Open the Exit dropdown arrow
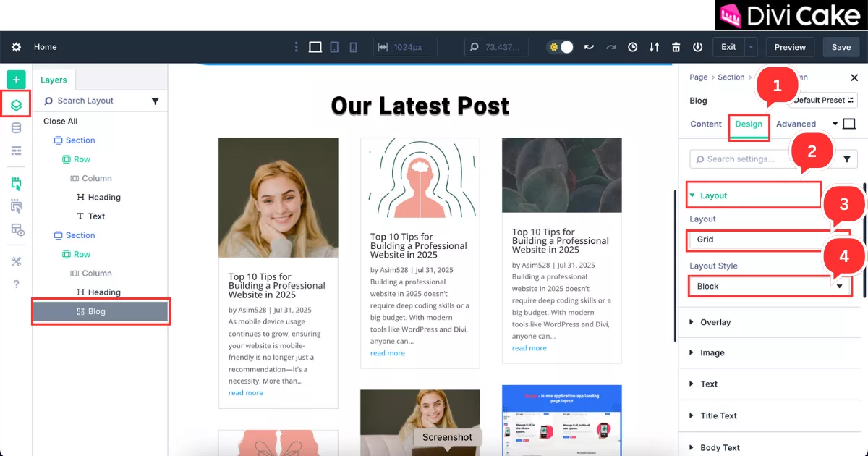Viewport: 868px width, 456px height. click(x=751, y=47)
